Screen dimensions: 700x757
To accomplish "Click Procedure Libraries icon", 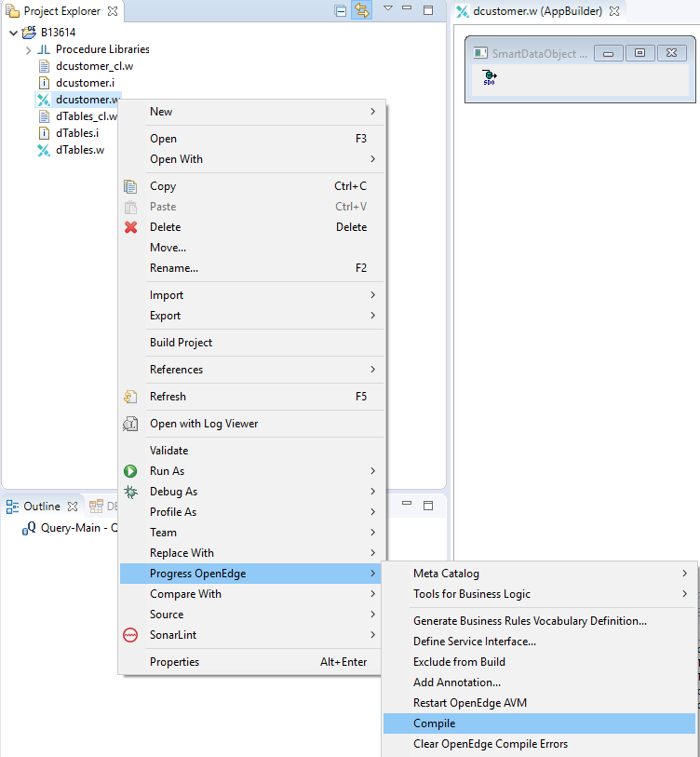I will click(x=44, y=49).
